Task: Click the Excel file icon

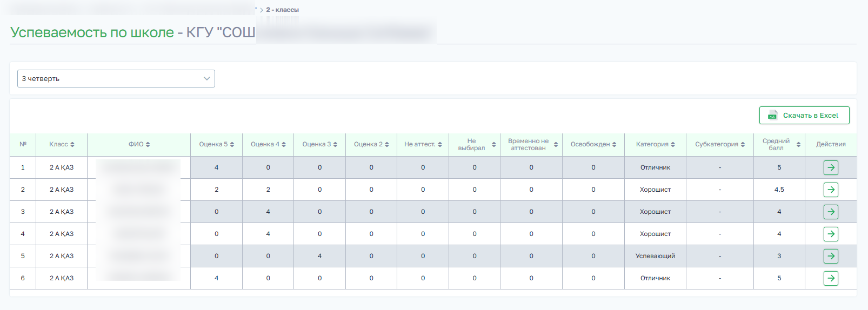Action: [773, 115]
